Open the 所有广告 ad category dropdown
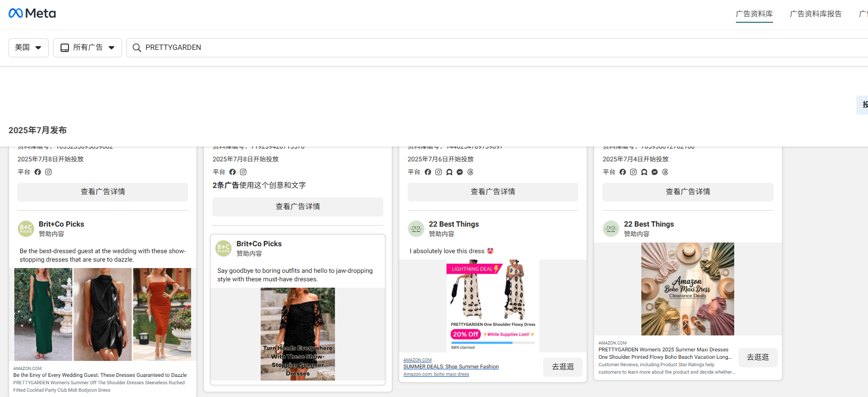 coord(88,48)
